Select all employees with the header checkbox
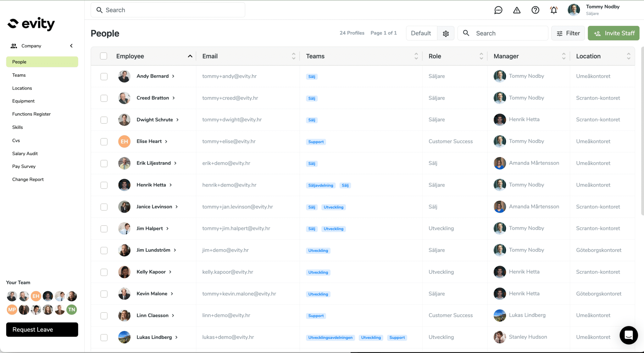The height and width of the screenshot is (353, 644). (x=103, y=56)
